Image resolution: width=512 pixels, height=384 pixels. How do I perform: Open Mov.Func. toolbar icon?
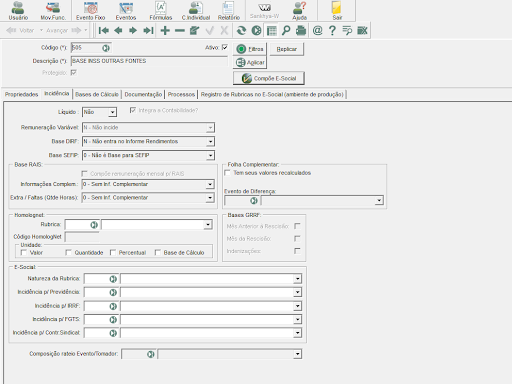point(53,11)
